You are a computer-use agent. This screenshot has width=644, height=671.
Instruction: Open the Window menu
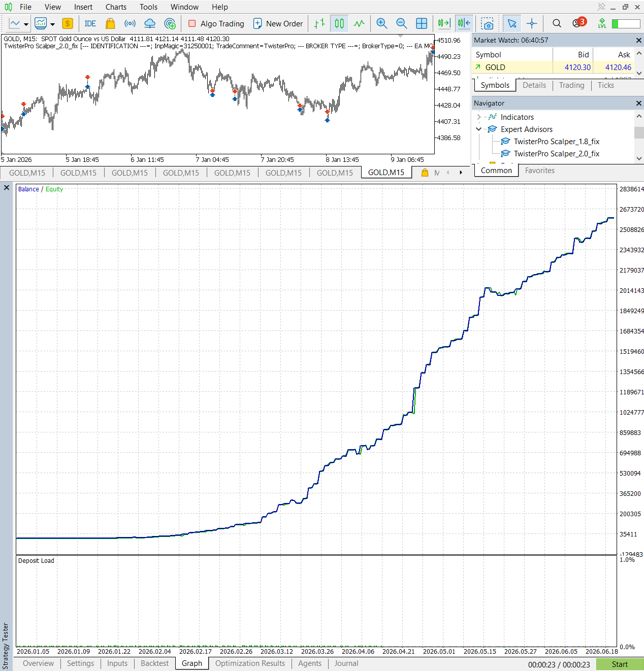pyautogui.click(x=185, y=7)
